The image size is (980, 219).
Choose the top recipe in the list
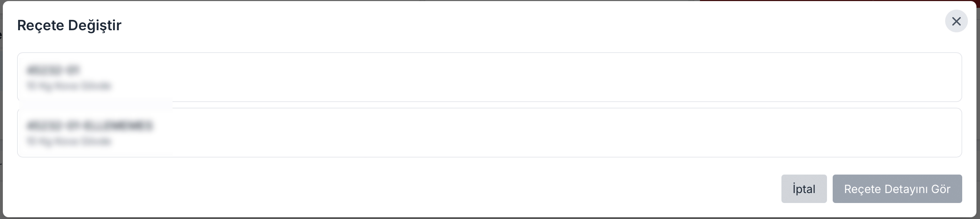tap(489, 77)
